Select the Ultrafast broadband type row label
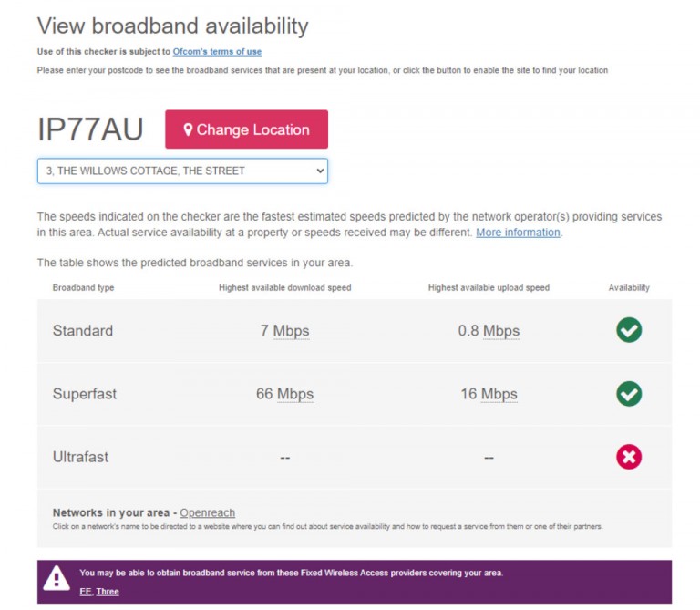Screen dimensions: 700x610 [80, 457]
